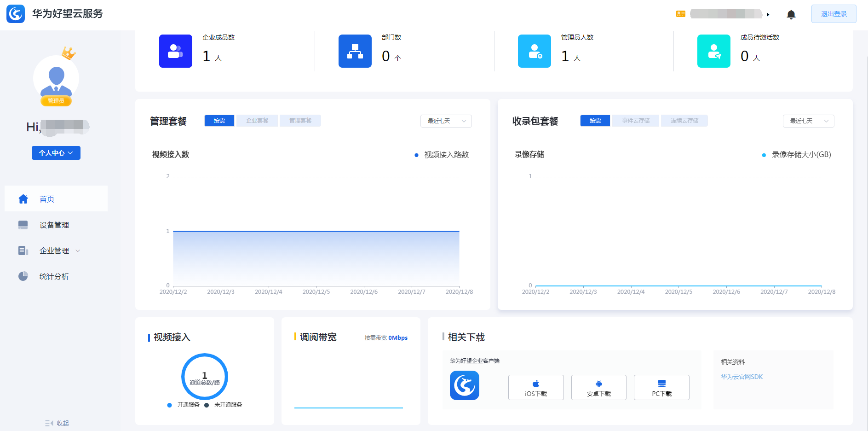Screen dimensions: 868x431
Task: Open the account menu arrow beside the username
Action: pos(768,14)
